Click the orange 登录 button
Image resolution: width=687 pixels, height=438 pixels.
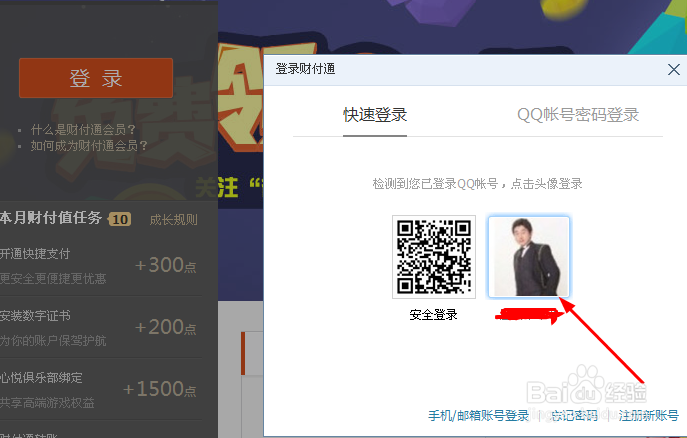tap(96, 78)
